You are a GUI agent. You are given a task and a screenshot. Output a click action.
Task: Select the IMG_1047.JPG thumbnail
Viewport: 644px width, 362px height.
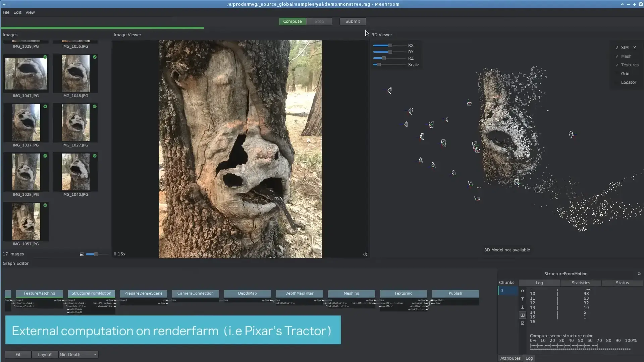tap(26, 74)
